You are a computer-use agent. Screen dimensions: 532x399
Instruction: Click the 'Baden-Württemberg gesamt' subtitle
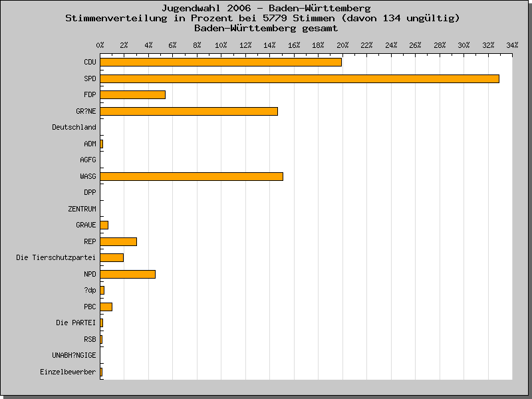pos(266,28)
